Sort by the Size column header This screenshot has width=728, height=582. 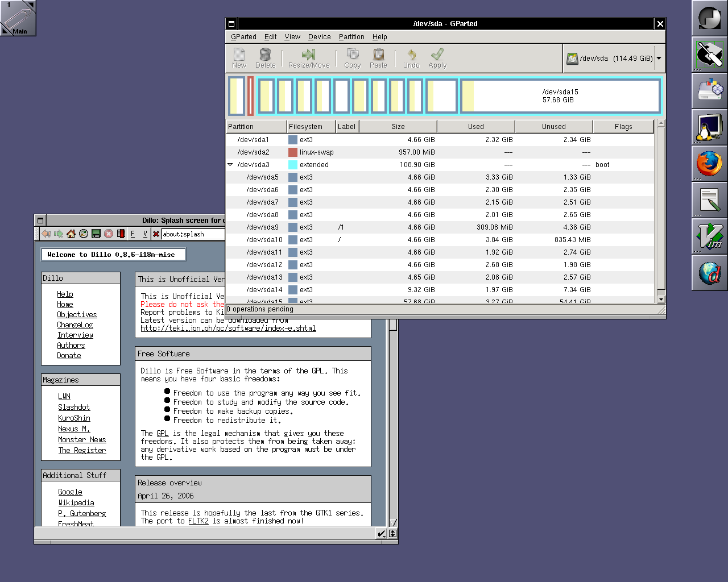[398, 127]
